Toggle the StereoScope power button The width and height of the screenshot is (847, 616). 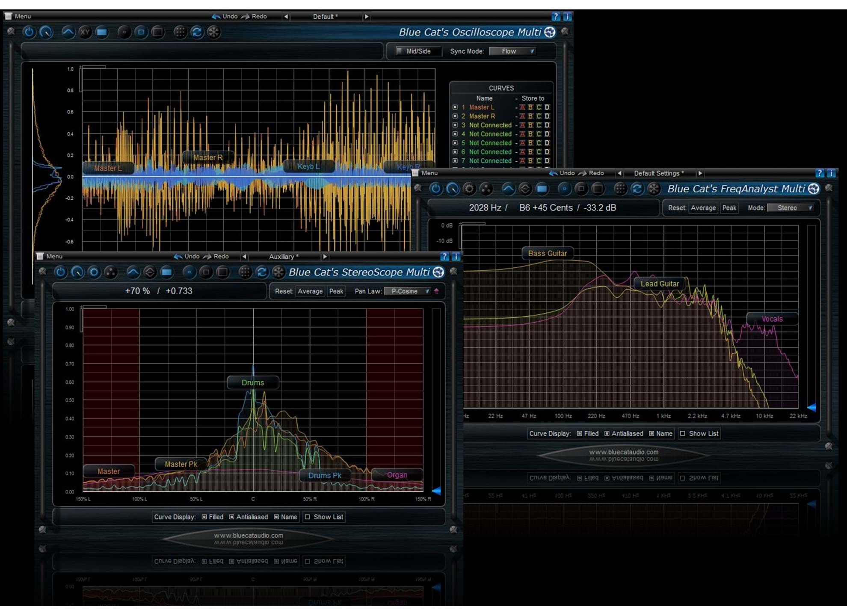click(x=60, y=272)
